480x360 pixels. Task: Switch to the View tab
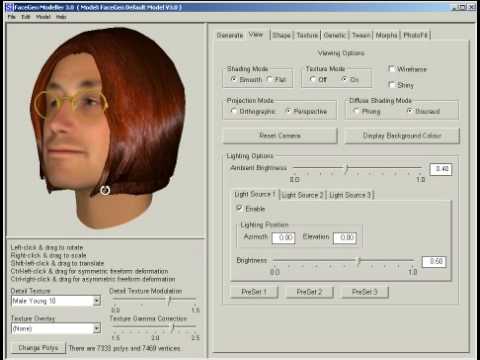[256, 34]
